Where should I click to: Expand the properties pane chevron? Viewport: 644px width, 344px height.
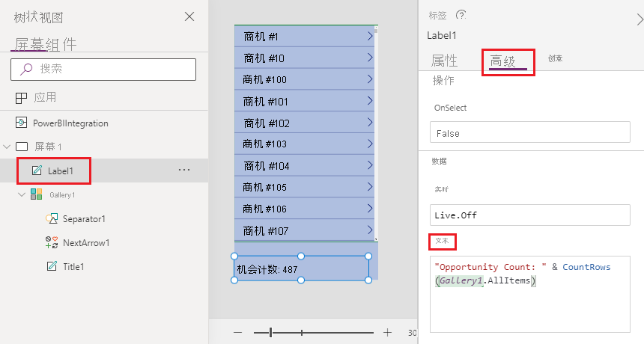(640, 19)
